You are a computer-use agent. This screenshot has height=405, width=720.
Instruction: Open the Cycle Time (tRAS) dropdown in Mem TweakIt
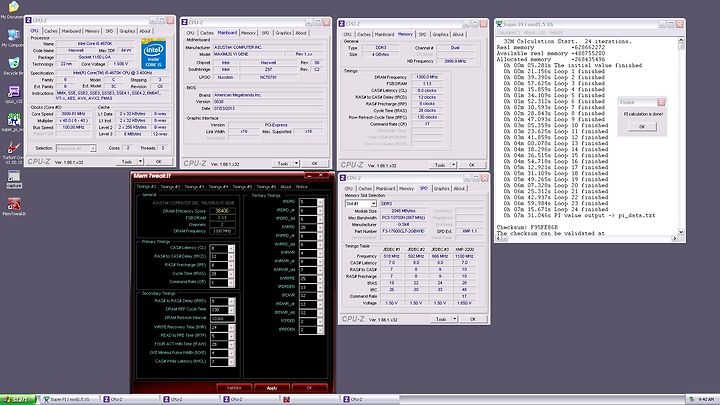coord(231,274)
